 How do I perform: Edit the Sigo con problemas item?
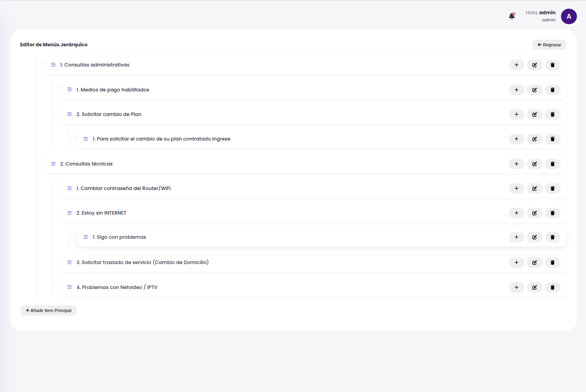[534, 237]
